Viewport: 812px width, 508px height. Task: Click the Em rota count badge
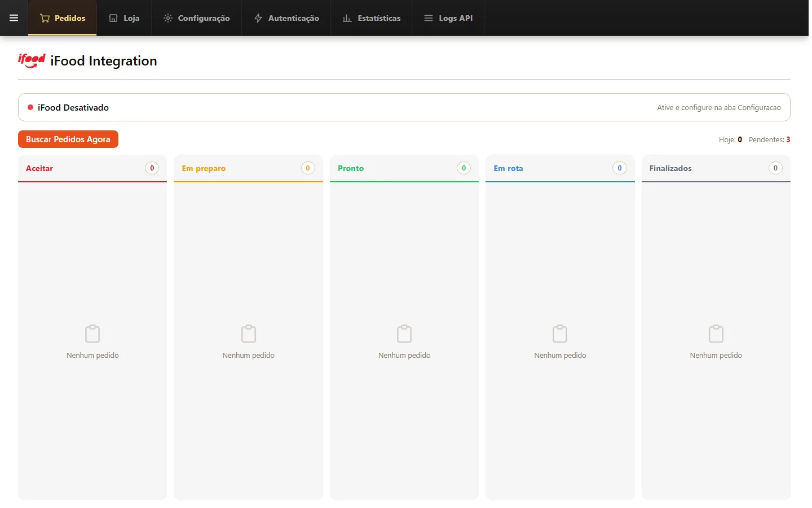tap(620, 168)
